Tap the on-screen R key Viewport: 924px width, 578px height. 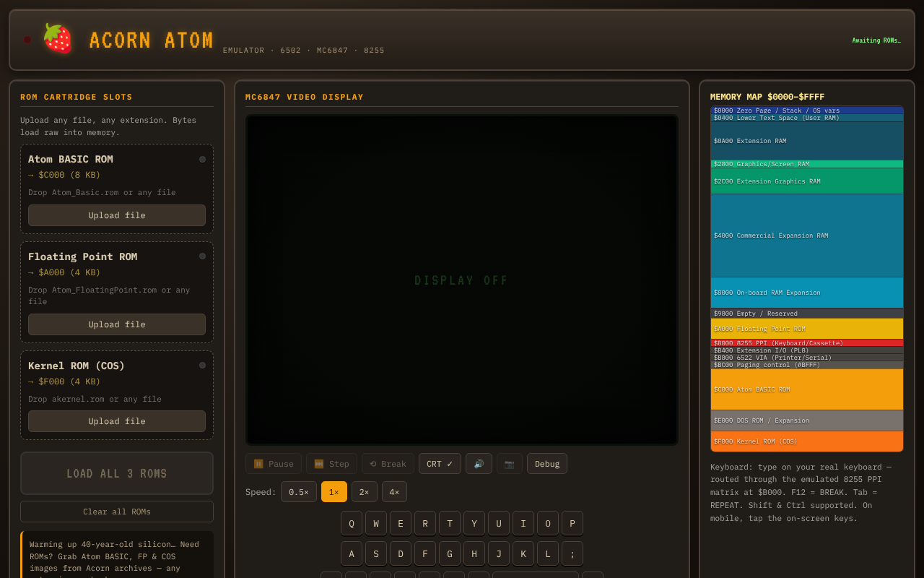[425, 523]
